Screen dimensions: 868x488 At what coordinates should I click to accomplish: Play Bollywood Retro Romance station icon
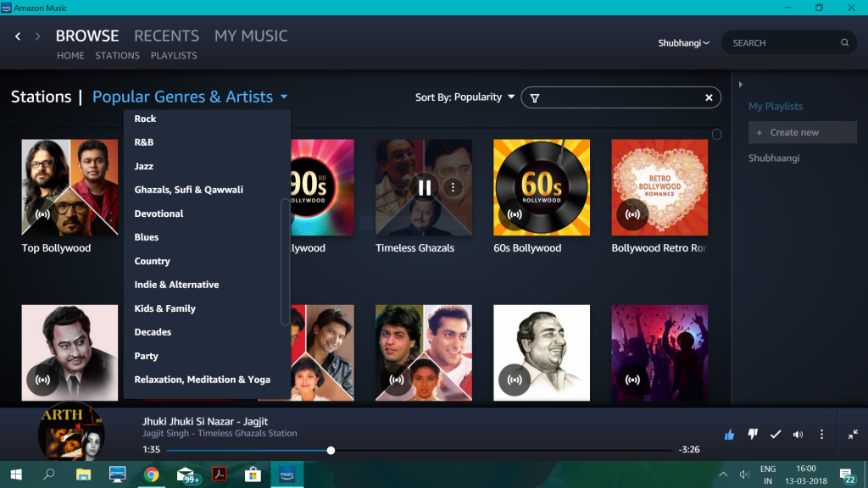(632, 214)
